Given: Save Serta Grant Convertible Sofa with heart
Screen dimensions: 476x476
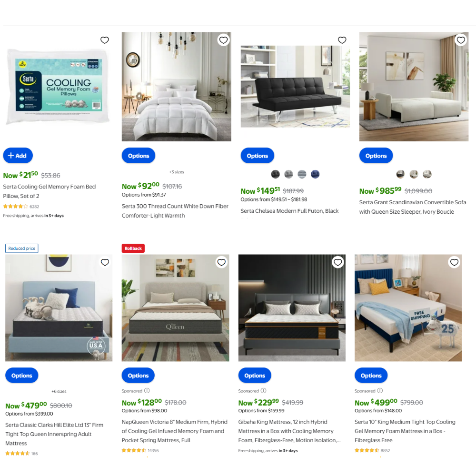Looking at the screenshot, I should point(461,40).
